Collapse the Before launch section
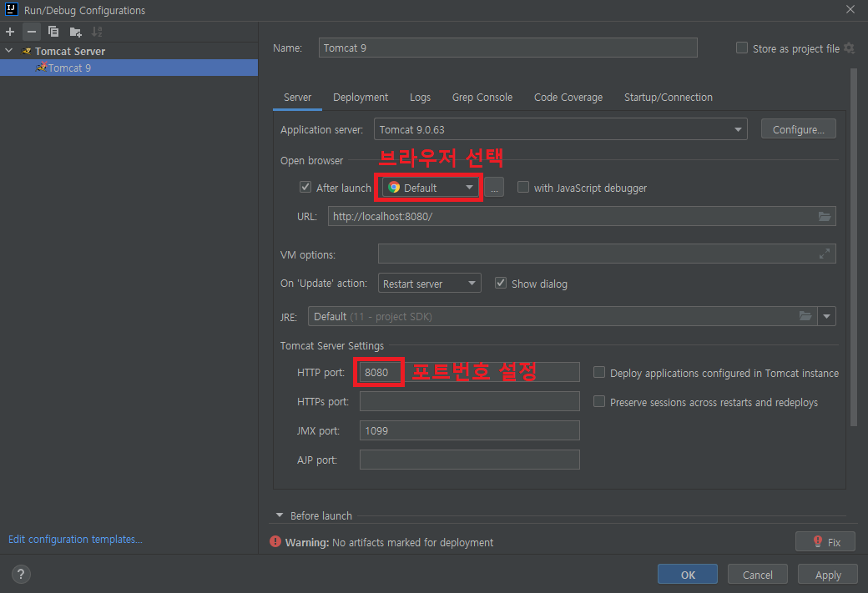The width and height of the screenshot is (868, 593). 280,515
